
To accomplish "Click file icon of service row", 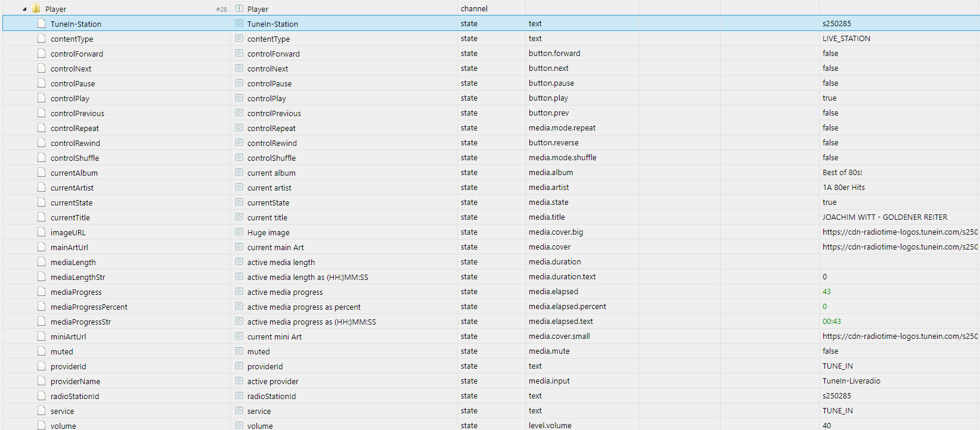I will [41, 411].
